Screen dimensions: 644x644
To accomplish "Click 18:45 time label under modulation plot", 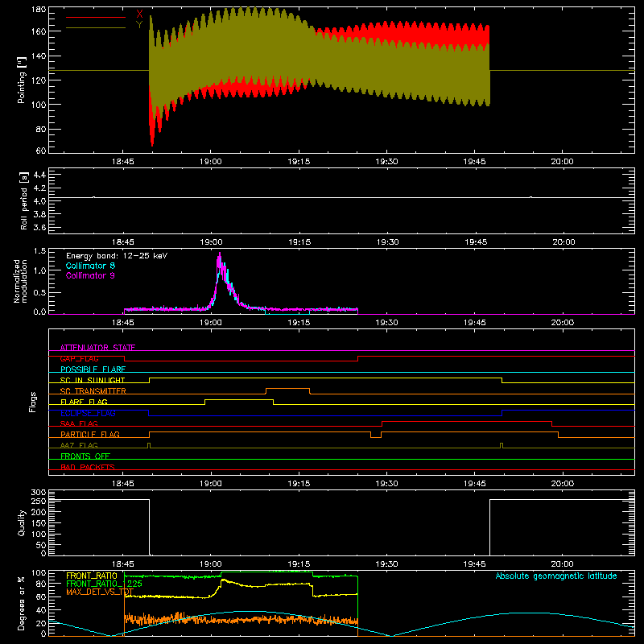I will point(123,323).
